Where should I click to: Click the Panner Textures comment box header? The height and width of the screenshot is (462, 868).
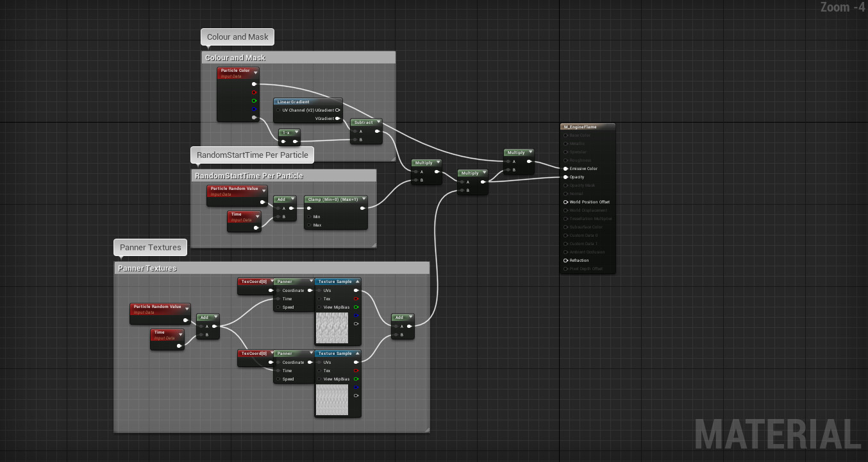tap(272, 268)
